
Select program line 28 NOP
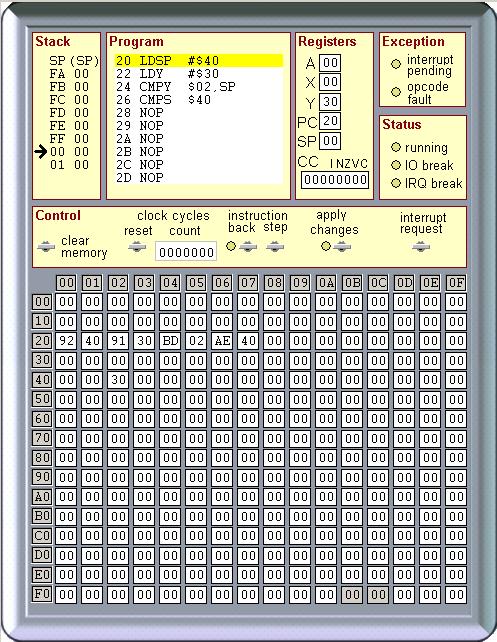[199, 113]
